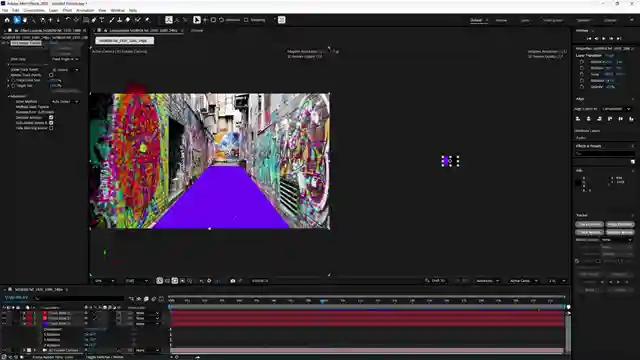Viewport: 640px width, 360px height.
Task: Open Solve Method Auto Detect dropdown
Action: (65, 102)
